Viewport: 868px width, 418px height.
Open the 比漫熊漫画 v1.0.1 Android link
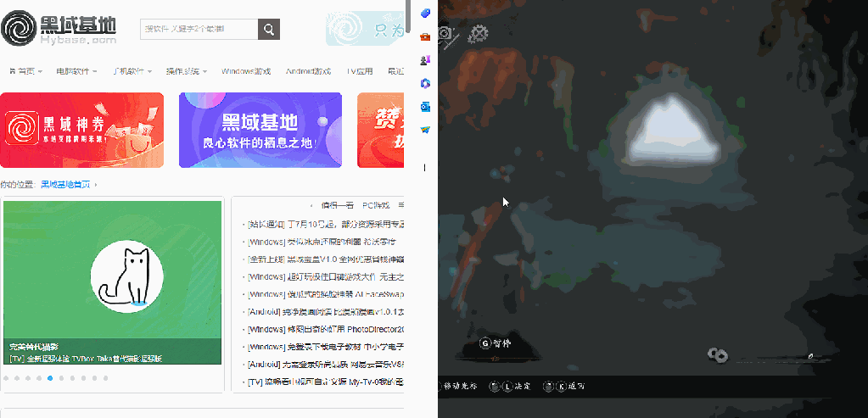(326, 312)
